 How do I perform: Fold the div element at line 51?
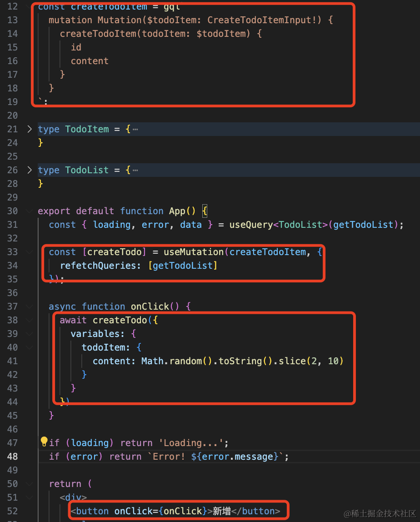pos(30,497)
